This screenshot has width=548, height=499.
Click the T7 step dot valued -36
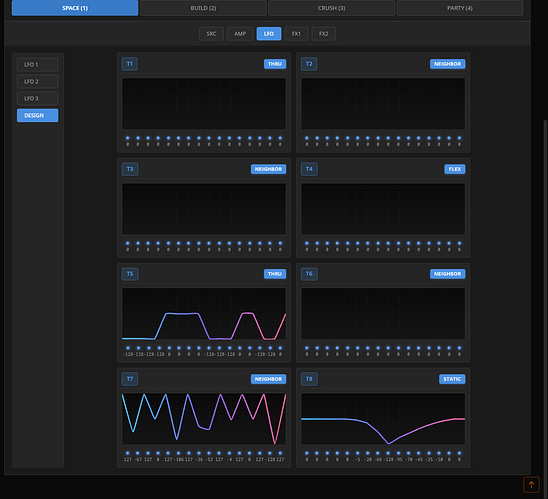(x=199, y=453)
